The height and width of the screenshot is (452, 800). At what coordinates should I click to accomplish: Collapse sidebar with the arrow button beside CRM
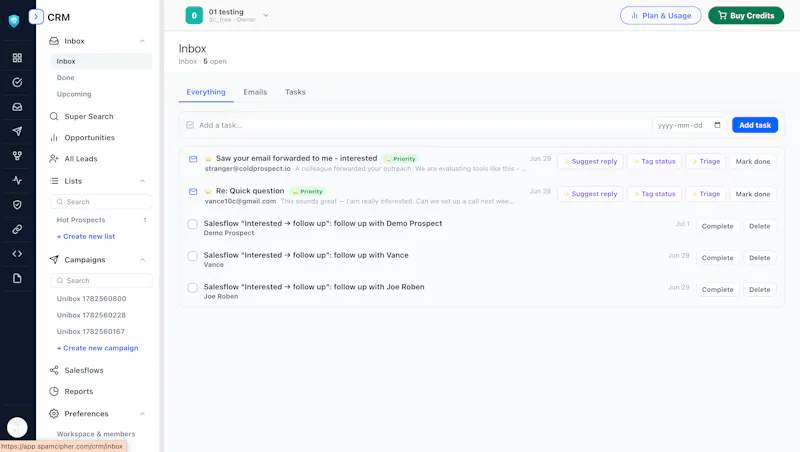36,17
